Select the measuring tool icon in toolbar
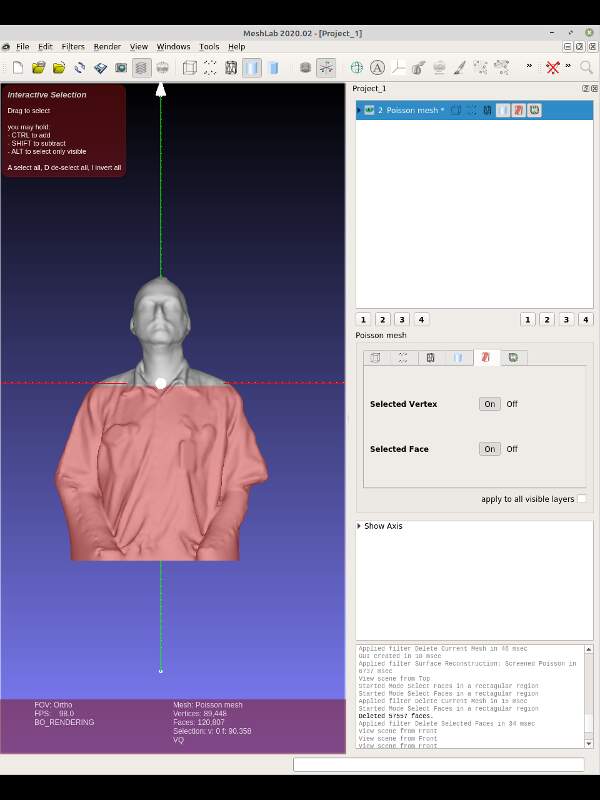Viewport: 600px width, 800px height. (x=398, y=67)
